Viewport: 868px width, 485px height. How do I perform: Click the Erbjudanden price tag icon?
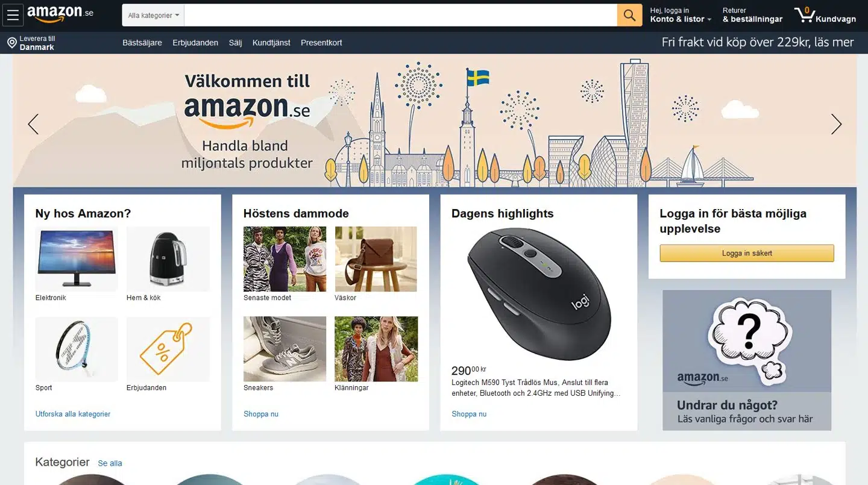tap(168, 349)
